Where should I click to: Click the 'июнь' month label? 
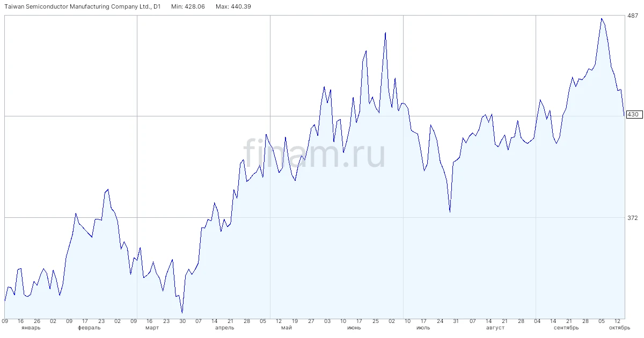pos(354,327)
